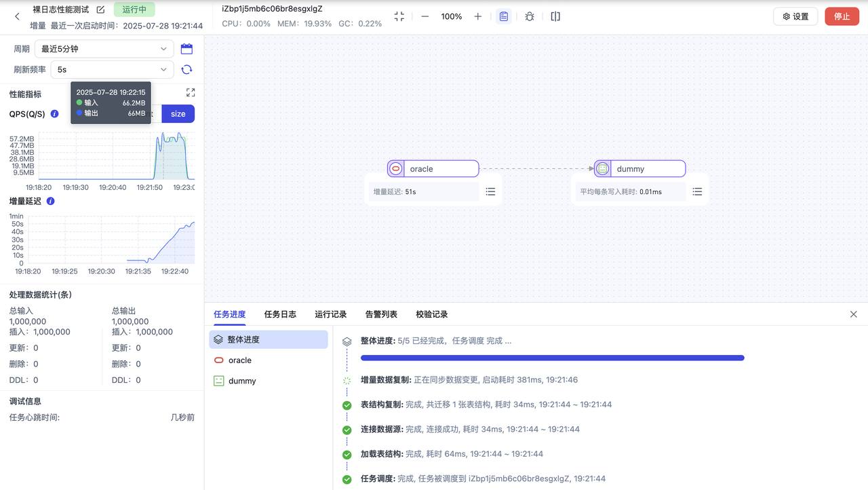
Task: Click the fit-to-screen icon near the zoom controls
Action: (x=399, y=16)
